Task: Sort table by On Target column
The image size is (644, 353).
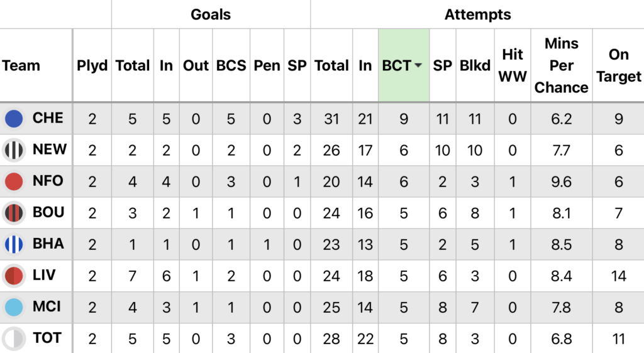Action: pos(618,65)
